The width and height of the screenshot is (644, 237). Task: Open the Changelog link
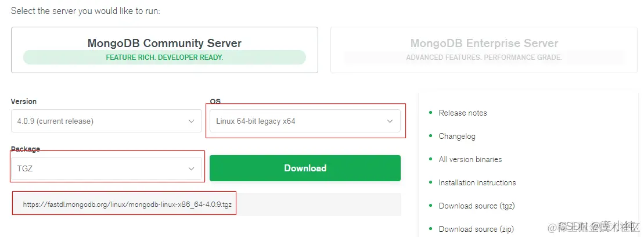(456, 136)
